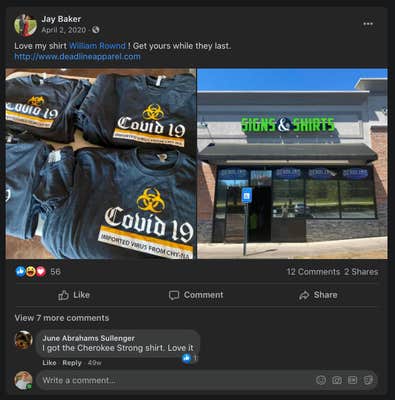Open tagged William Rownd profile link
Screen dimensions: 395x400
coord(97,46)
